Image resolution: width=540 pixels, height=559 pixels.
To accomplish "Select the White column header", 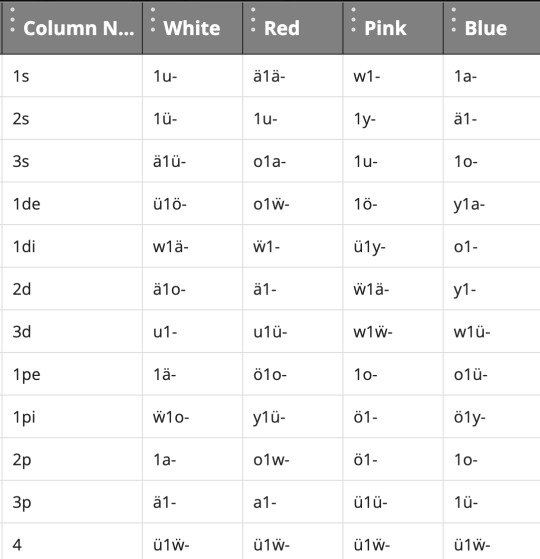I will [x=192, y=28].
